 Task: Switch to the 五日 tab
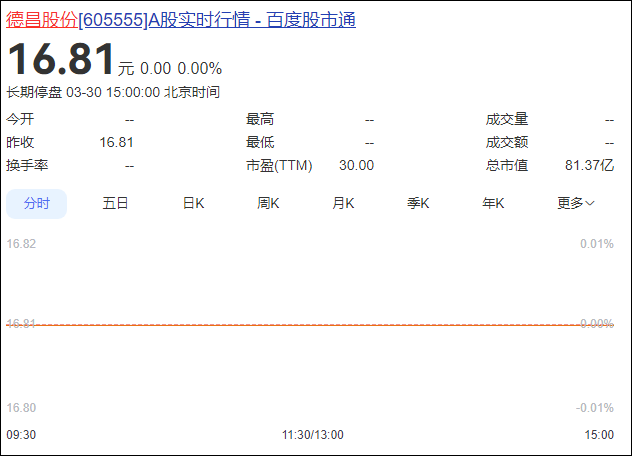coord(116,203)
